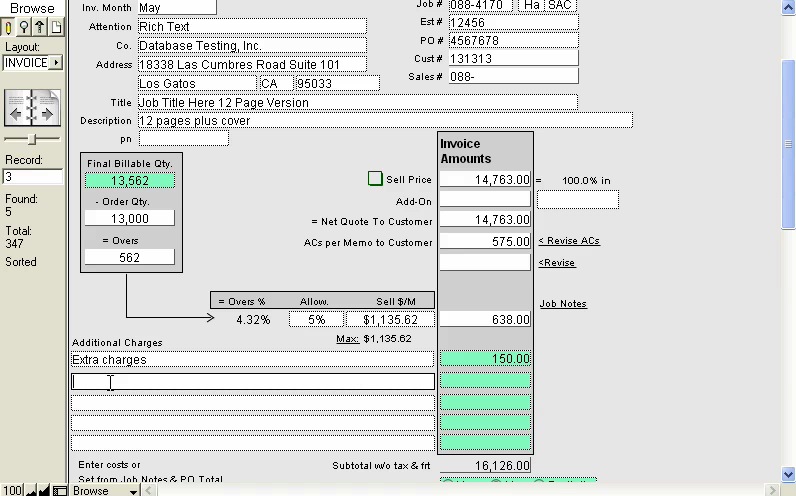This screenshot has width=796, height=496.
Task: Click the Revise ACs link
Action: click(569, 241)
